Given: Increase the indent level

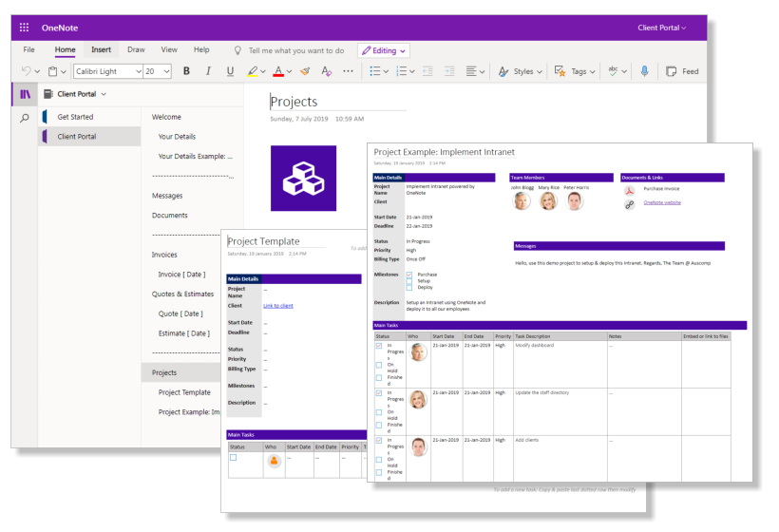Looking at the screenshot, I should [449, 71].
